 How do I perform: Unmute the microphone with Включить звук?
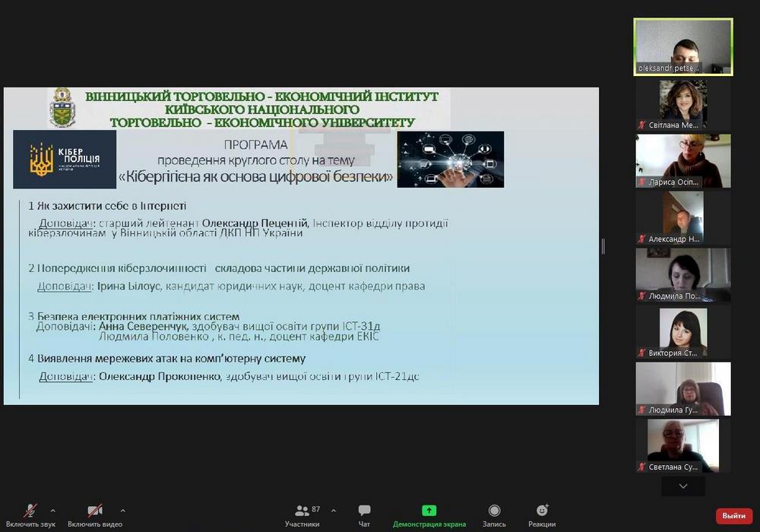(x=30, y=515)
